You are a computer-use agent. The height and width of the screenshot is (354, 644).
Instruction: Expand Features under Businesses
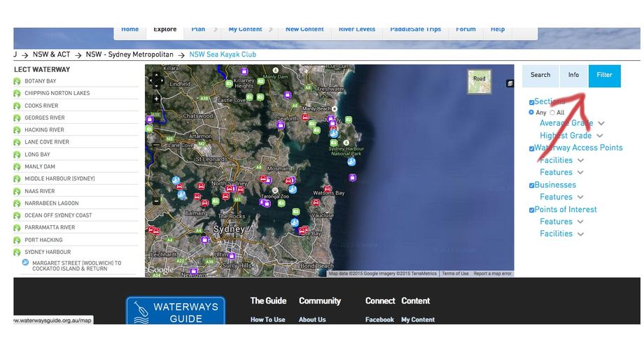click(580, 197)
